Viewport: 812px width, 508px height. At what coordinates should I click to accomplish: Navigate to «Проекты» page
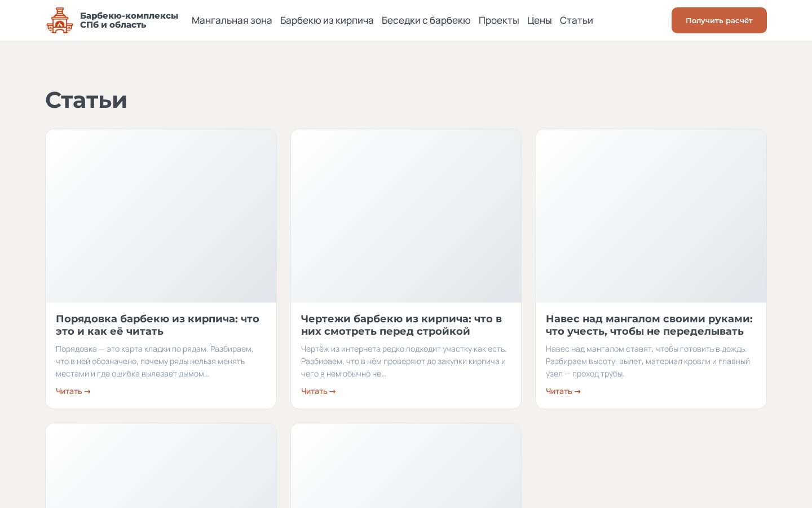[498, 20]
